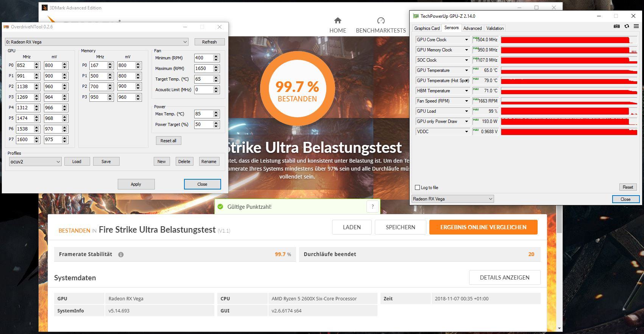Open GPU-Z Radeon RX Vega device selector
Screen dimensions: 644x334
[x=453, y=199]
